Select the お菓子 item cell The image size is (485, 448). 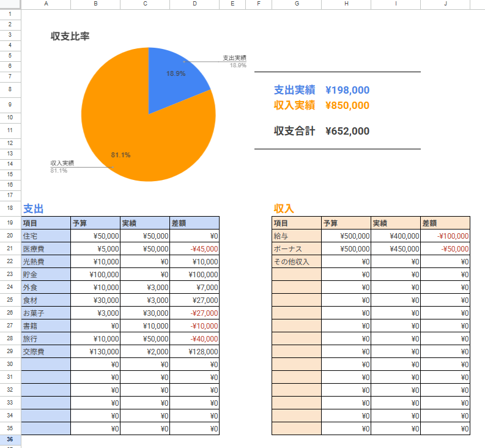click(46, 313)
